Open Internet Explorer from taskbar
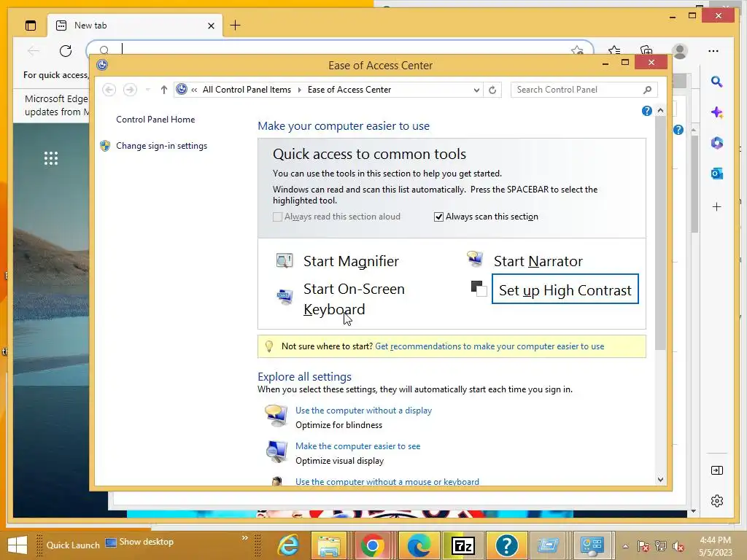The height and width of the screenshot is (560, 747). pos(288,545)
